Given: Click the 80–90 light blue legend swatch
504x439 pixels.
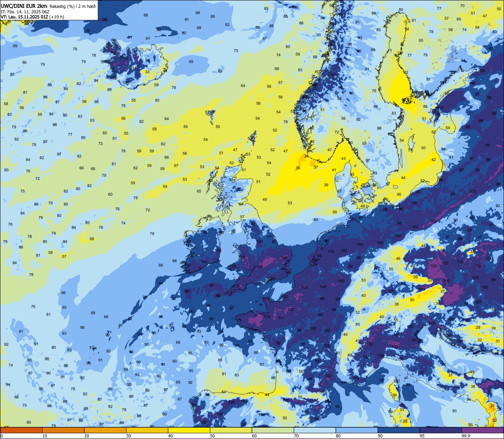Looking at the screenshot, I should (357, 430).
